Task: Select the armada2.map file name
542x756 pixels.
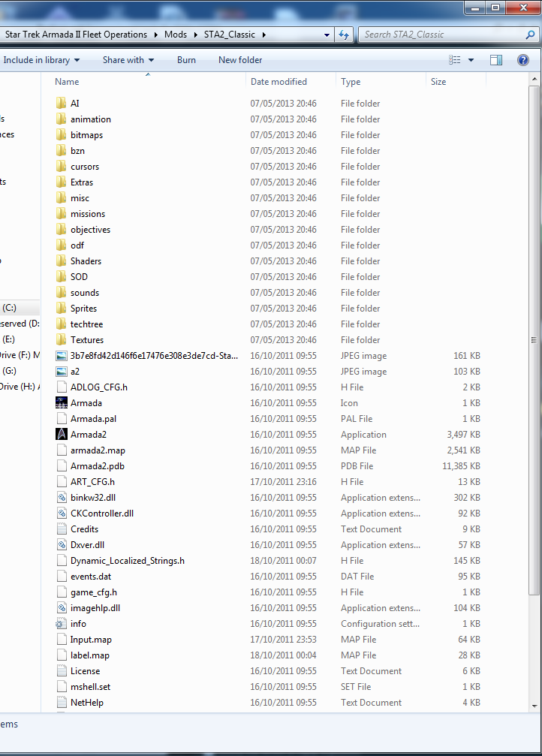Action: tap(98, 450)
